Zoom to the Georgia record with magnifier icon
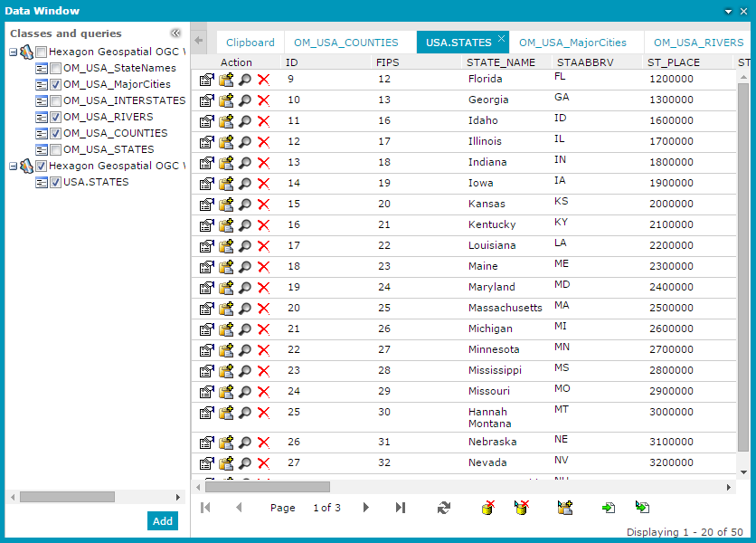Screen dimensions: 756x543 point(244,100)
